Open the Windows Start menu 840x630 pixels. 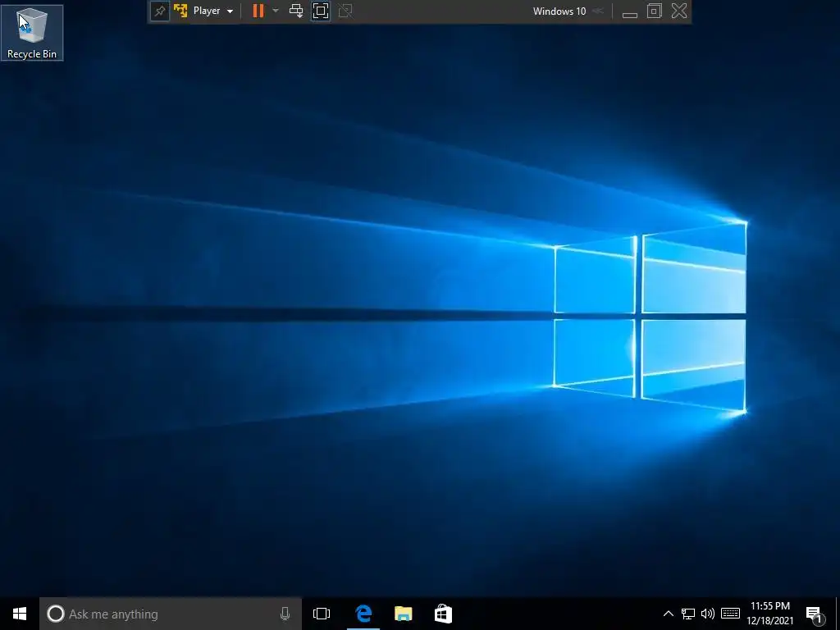point(20,614)
